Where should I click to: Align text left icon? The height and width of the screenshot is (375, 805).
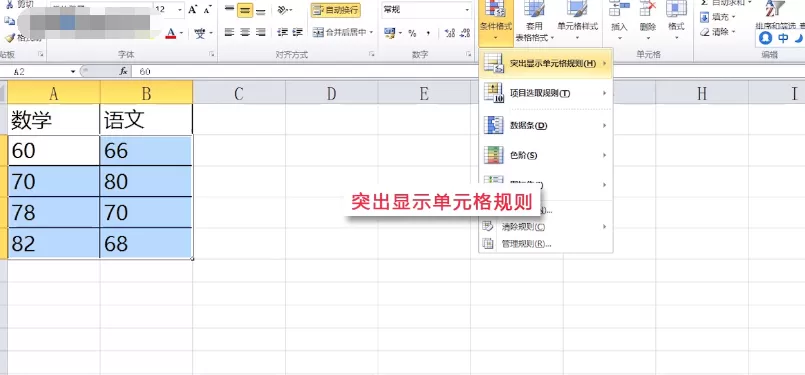tap(229, 32)
